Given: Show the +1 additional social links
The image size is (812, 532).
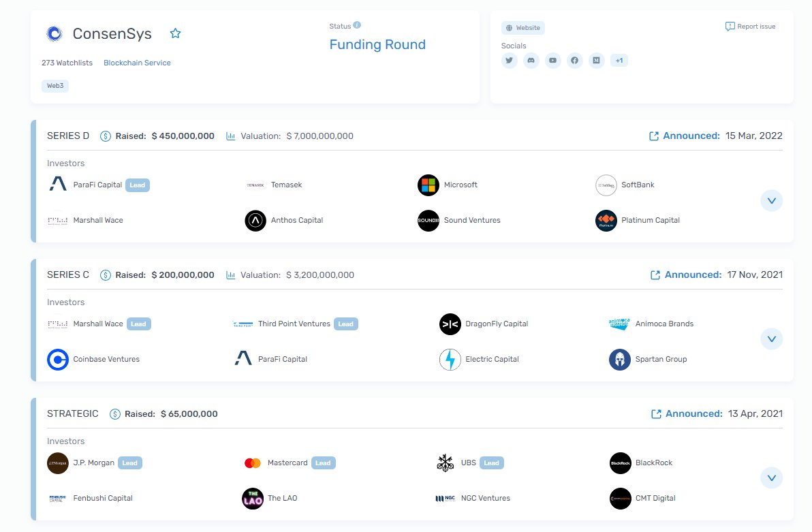Looking at the screenshot, I should click(x=619, y=61).
